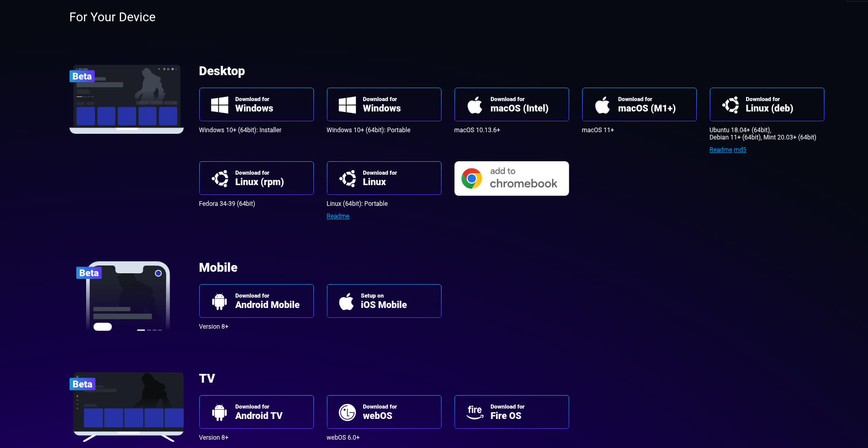This screenshot has height=448, width=868.
Task: Click the Windows logo on the Portable download
Action: (347, 105)
